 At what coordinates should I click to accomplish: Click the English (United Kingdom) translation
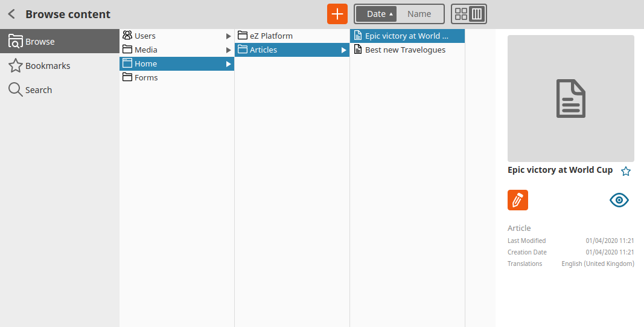coord(598,264)
